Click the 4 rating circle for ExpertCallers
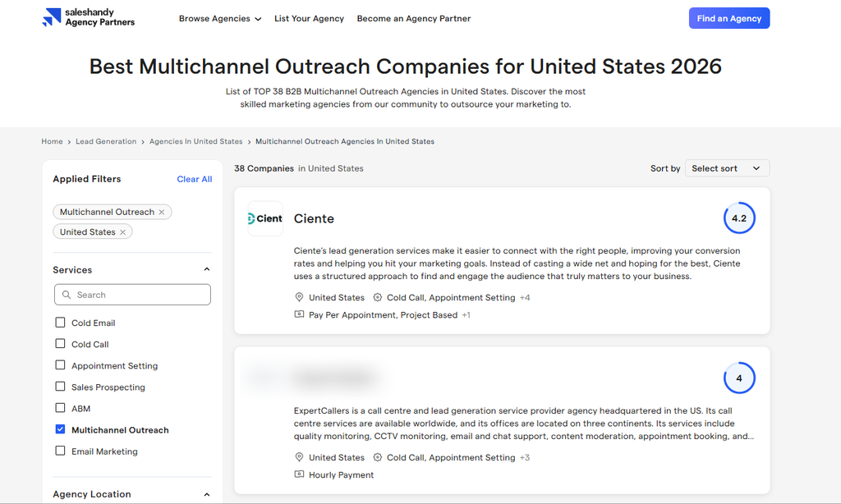The height and width of the screenshot is (504, 841). pos(739,378)
